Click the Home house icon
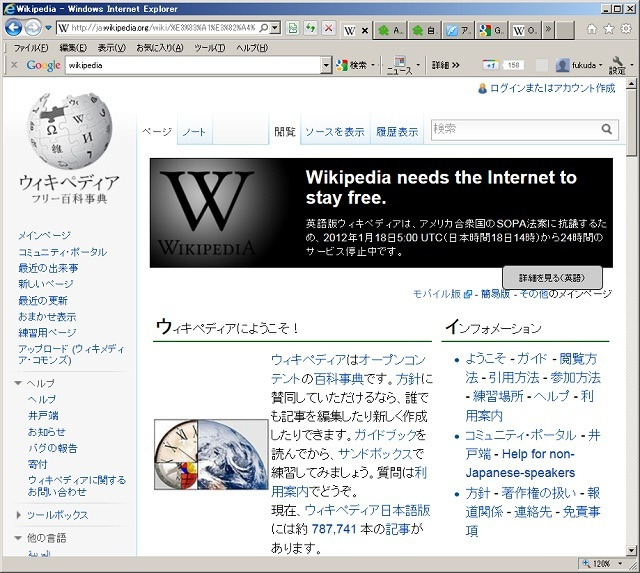This screenshot has width=640, height=573. 591,29
